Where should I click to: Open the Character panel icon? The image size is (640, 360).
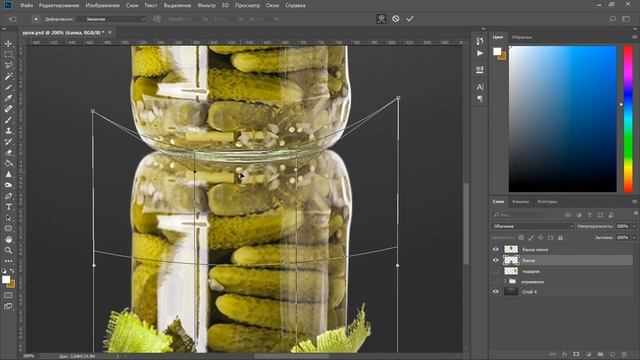480,87
